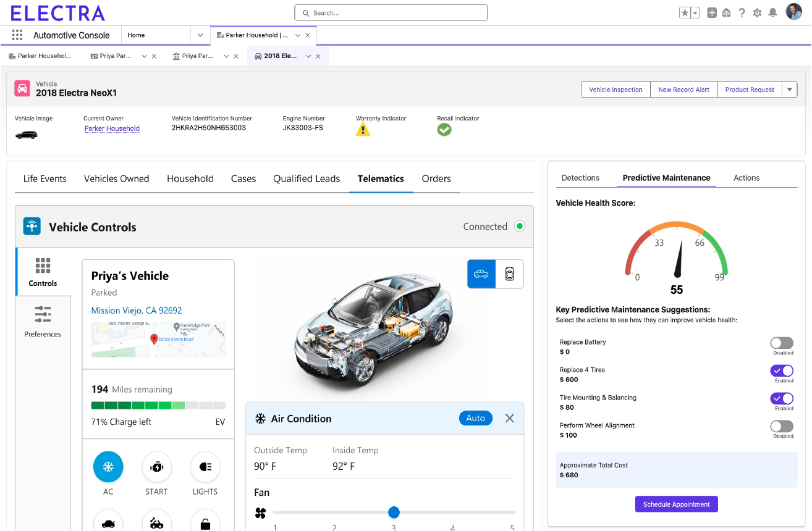The image size is (812, 531).
Task: Click the fan icon under Fan
Action: click(x=260, y=512)
